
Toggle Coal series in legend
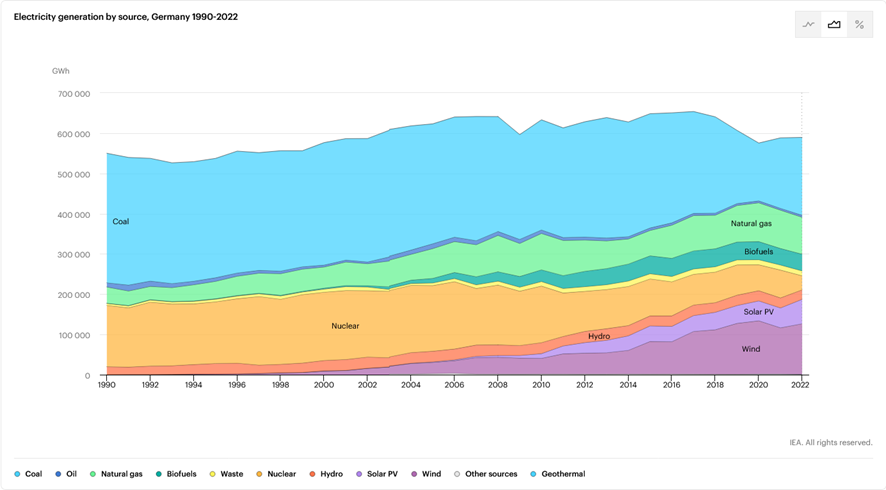click(x=28, y=474)
